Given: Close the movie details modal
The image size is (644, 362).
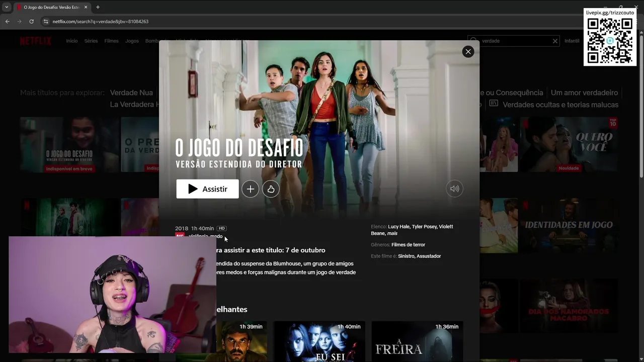Looking at the screenshot, I should [468, 51].
